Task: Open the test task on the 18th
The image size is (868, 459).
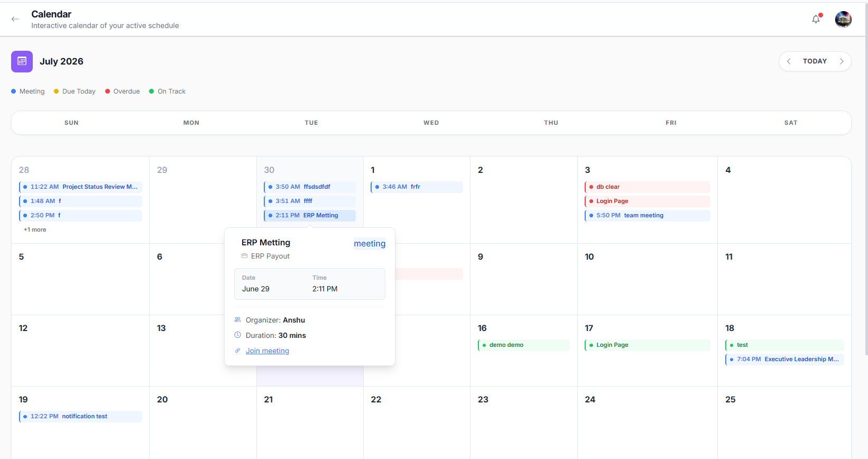Action: click(784, 345)
